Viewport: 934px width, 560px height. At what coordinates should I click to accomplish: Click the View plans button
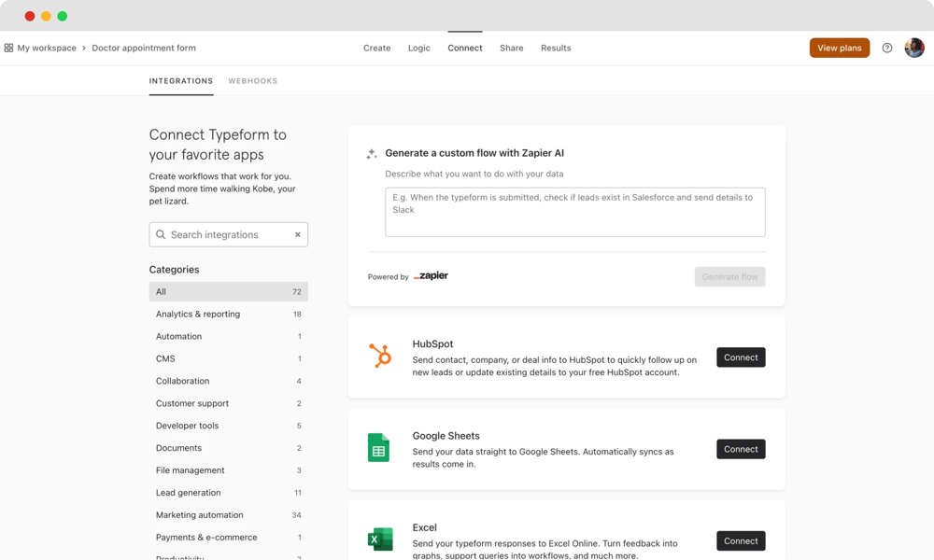click(839, 47)
